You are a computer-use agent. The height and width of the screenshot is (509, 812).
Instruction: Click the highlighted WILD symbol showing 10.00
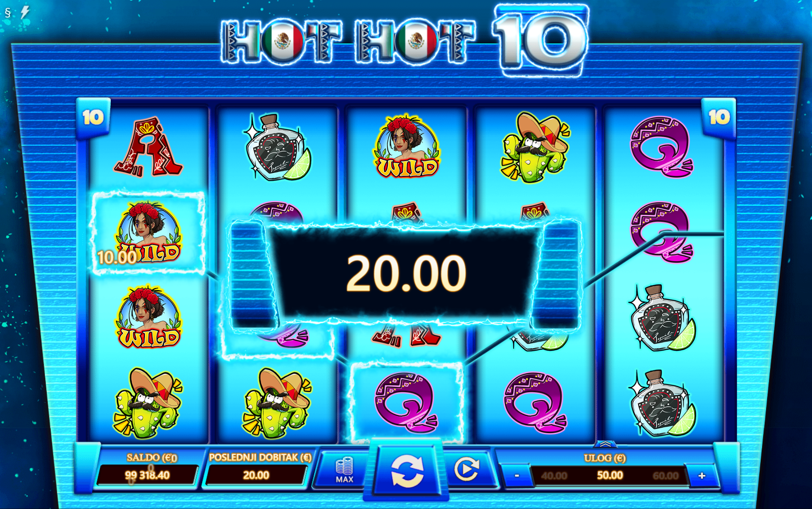click(148, 232)
